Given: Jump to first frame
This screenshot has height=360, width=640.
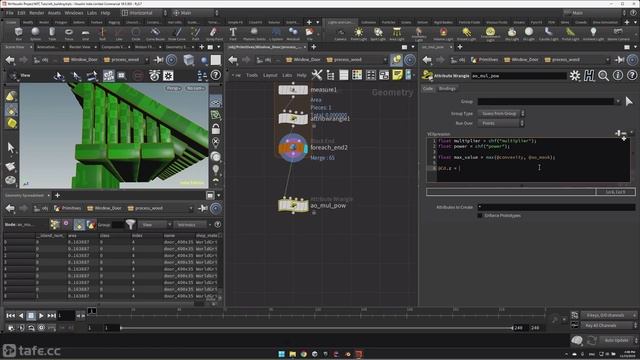Looking at the screenshot, I should click(x=11, y=316).
